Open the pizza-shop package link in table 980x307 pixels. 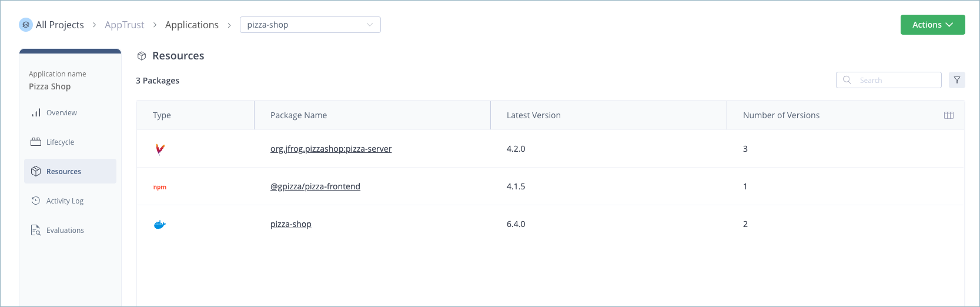(291, 224)
